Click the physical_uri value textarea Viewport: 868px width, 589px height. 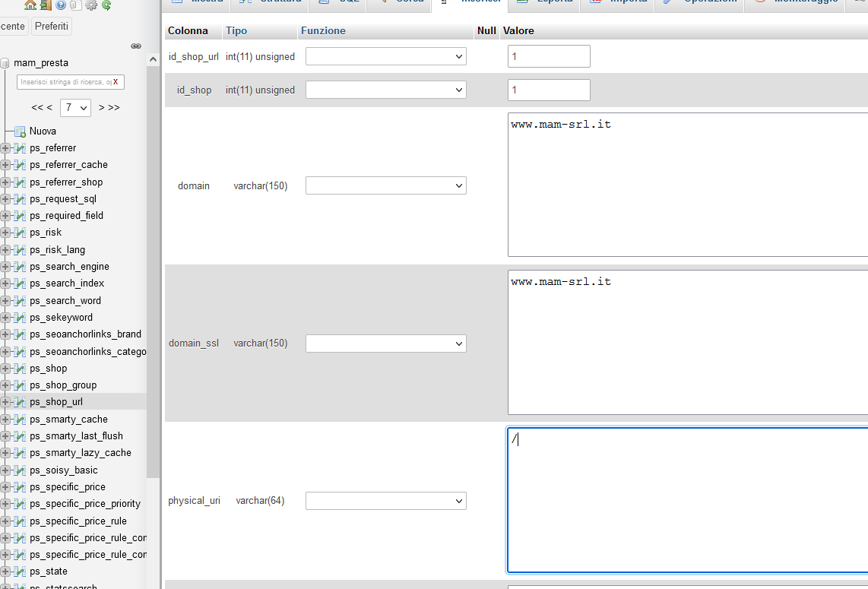coord(688,500)
